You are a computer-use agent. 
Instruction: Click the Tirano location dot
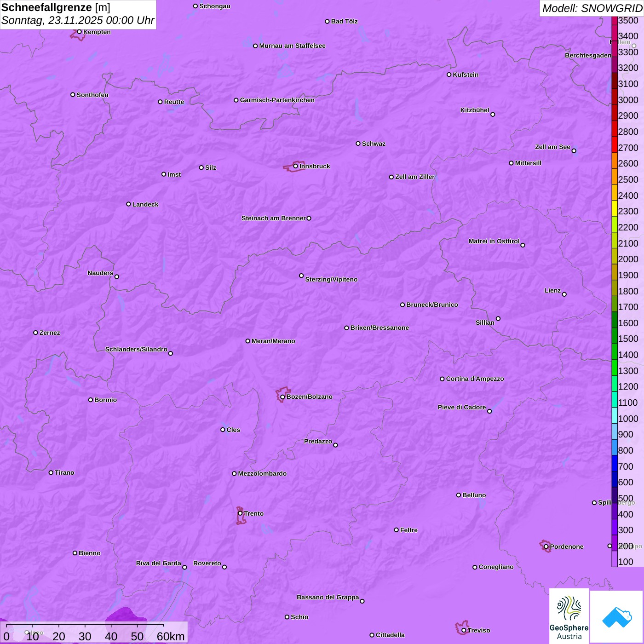click(51, 472)
